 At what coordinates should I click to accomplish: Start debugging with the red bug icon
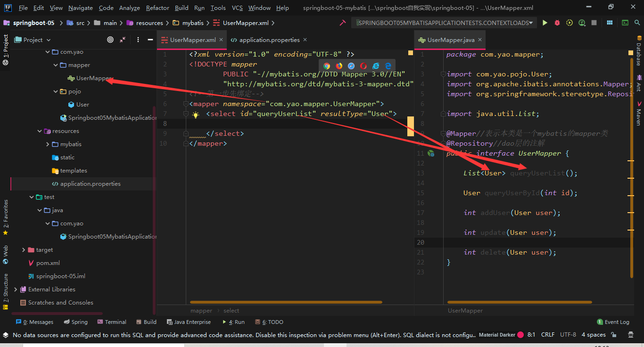[557, 23]
